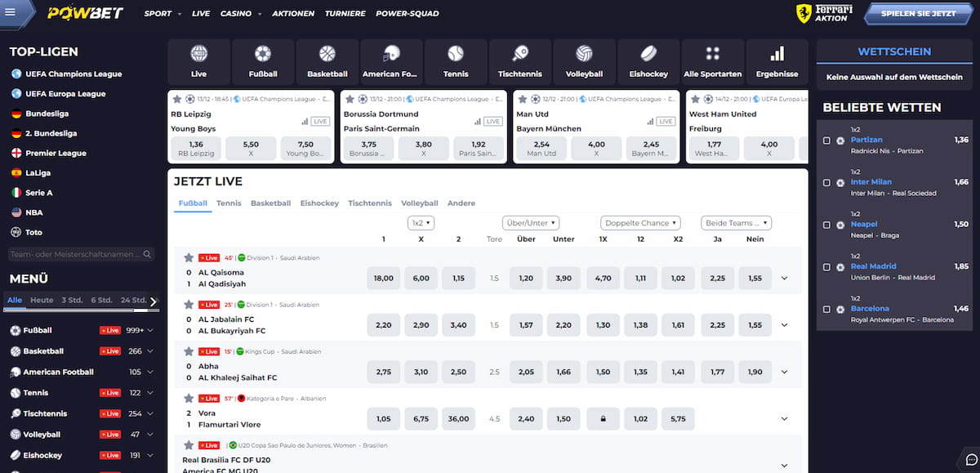Open stats icon on Man Utd card
The height and width of the screenshot is (473, 980).
coord(652,121)
